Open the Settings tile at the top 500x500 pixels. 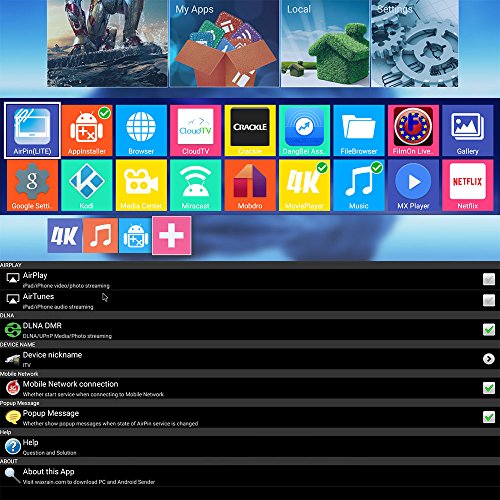pos(415,43)
